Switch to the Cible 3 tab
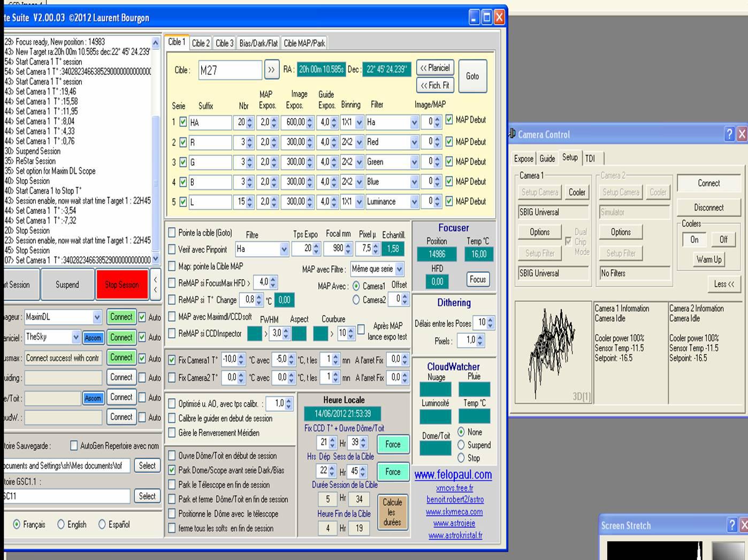Screen dimensions: 748x560 [x=224, y=43]
